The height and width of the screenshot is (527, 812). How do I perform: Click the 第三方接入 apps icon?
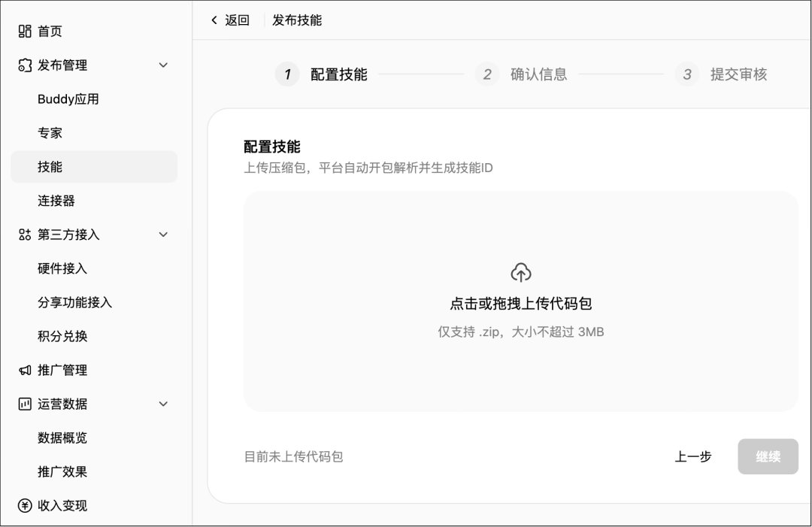[25, 235]
